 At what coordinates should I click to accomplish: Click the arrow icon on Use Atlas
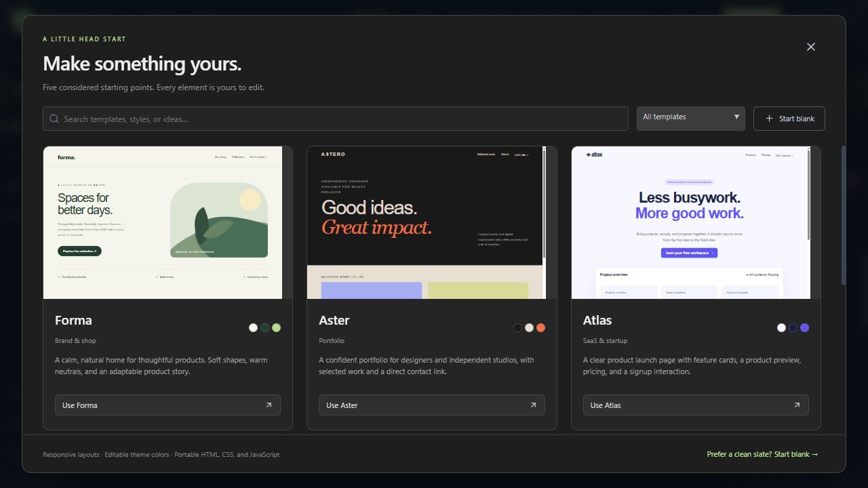click(797, 405)
